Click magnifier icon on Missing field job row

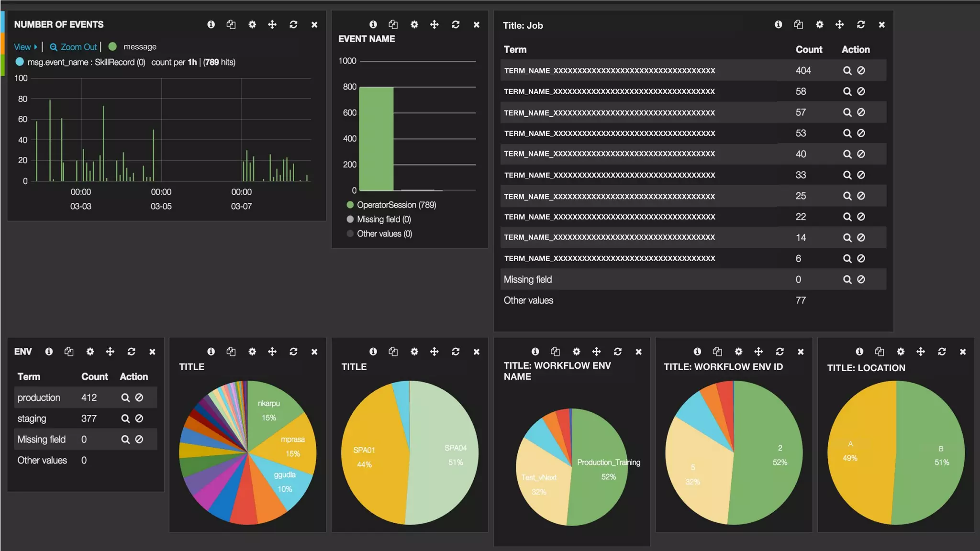coord(847,279)
